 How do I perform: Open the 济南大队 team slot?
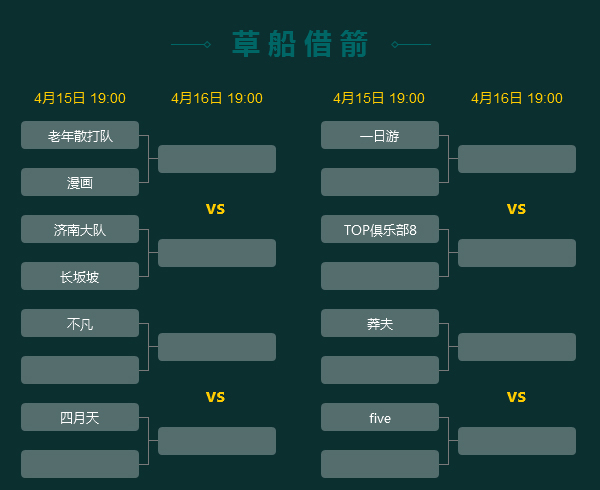click(x=80, y=229)
